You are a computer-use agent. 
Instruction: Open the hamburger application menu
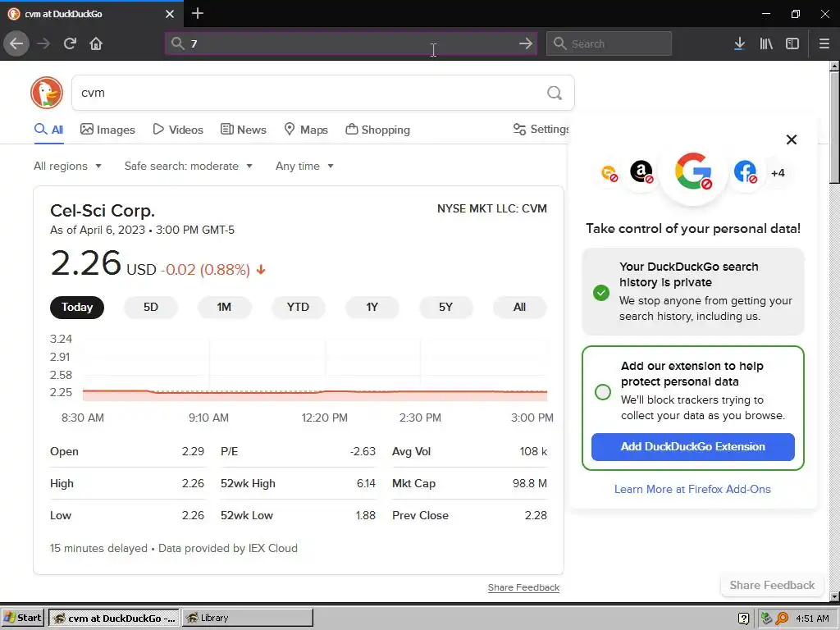click(x=824, y=43)
